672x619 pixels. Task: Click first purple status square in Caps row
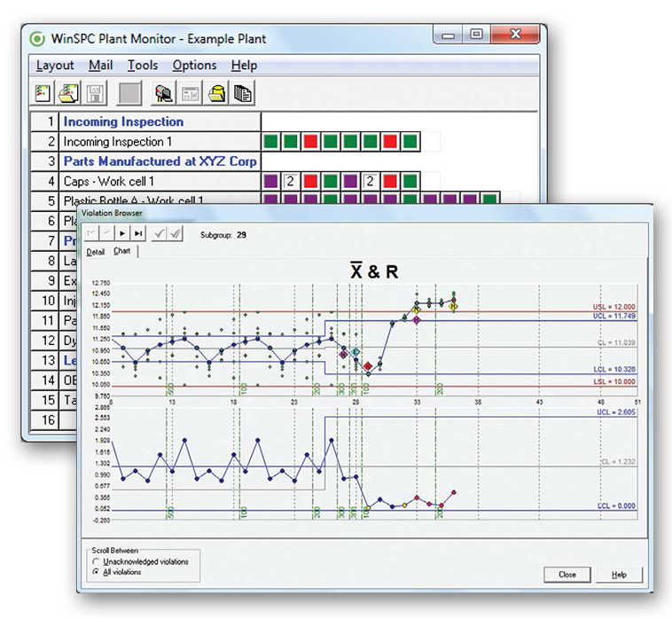(271, 181)
